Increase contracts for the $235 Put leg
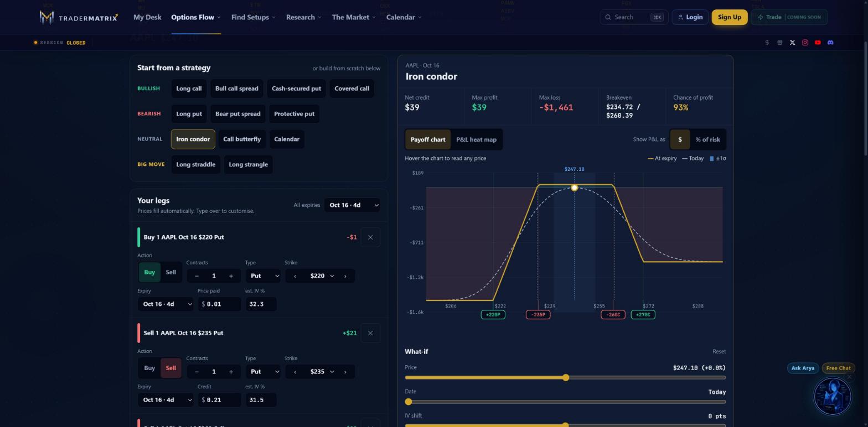Screen dimensions: 868x427 [231, 372]
